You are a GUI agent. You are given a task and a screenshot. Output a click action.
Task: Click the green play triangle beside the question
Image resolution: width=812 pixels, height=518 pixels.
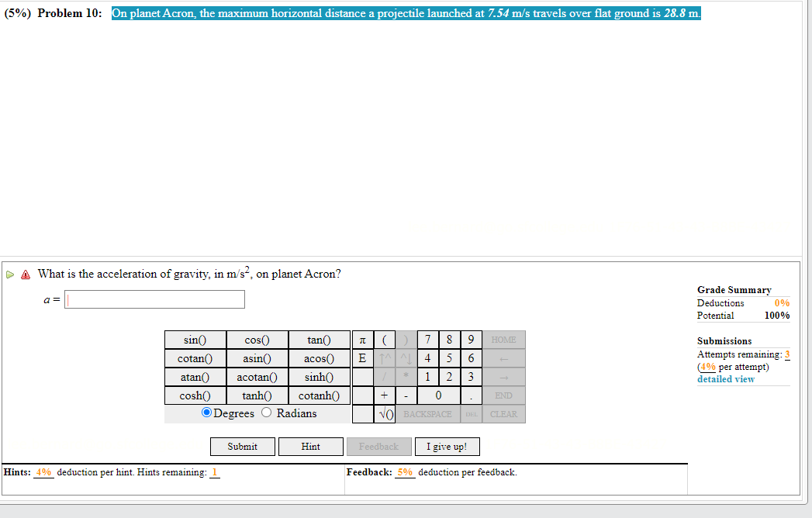pos(10,275)
